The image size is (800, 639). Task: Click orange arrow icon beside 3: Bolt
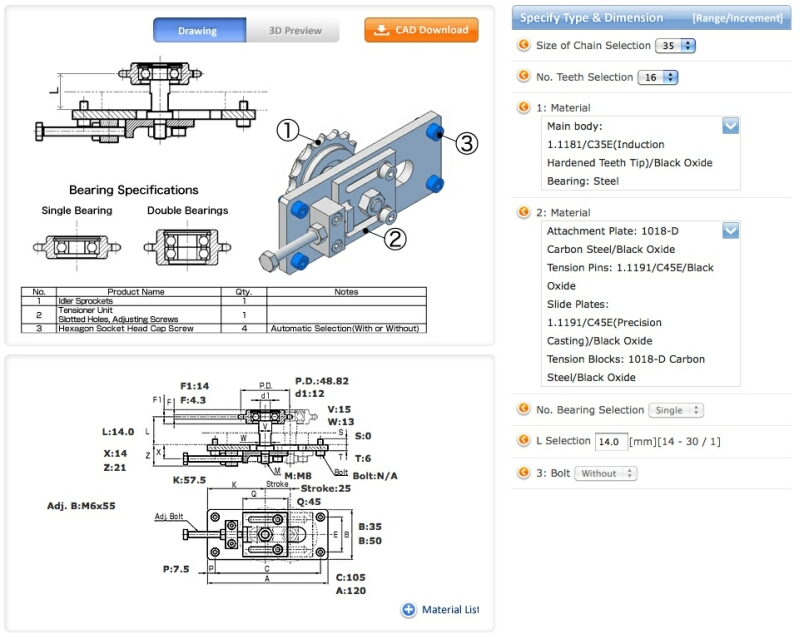point(523,473)
